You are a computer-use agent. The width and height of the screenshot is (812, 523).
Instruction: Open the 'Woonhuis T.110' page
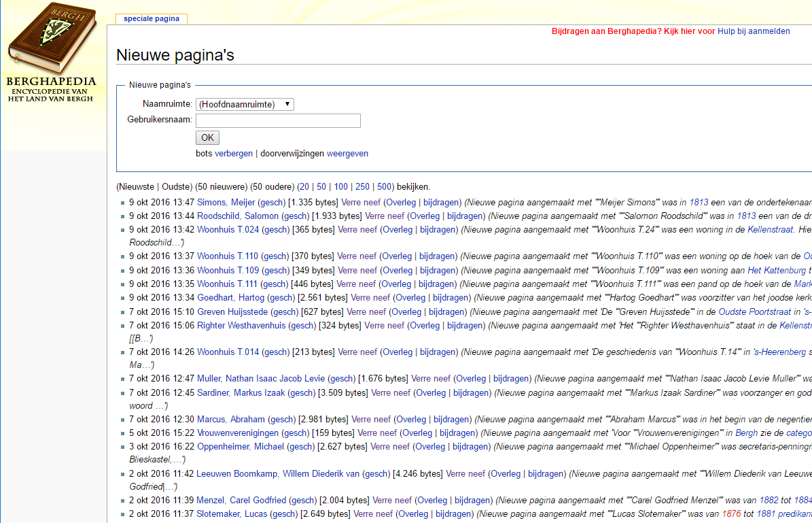point(228,256)
